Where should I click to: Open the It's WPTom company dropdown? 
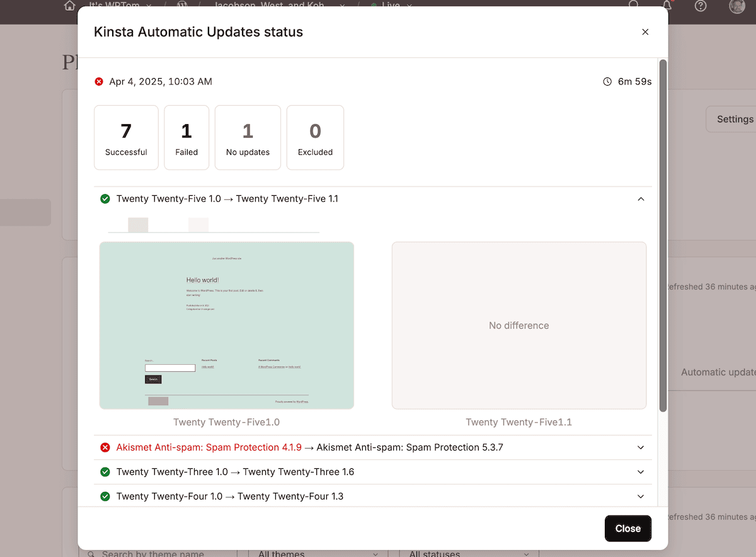pyautogui.click(x=120, y=5)
